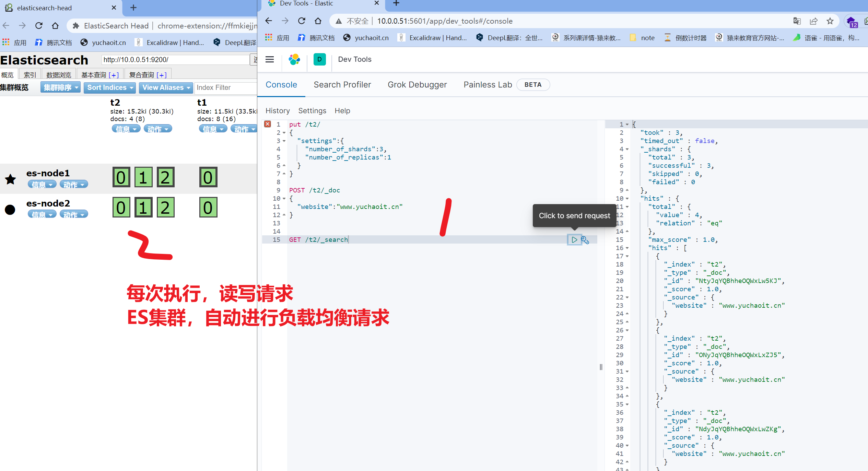868x471 pixels.
Task: Click the green D space avatar
Action: click(319, 59)
